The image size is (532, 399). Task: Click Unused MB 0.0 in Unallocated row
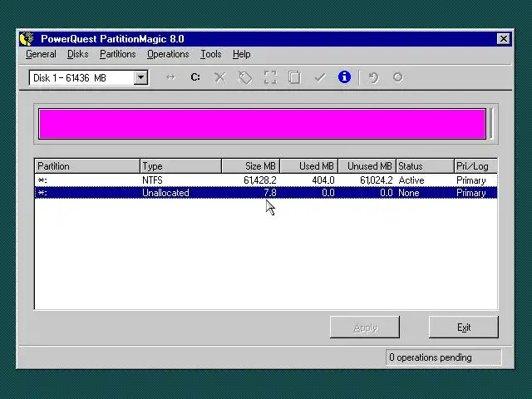[x=386, y=193]
